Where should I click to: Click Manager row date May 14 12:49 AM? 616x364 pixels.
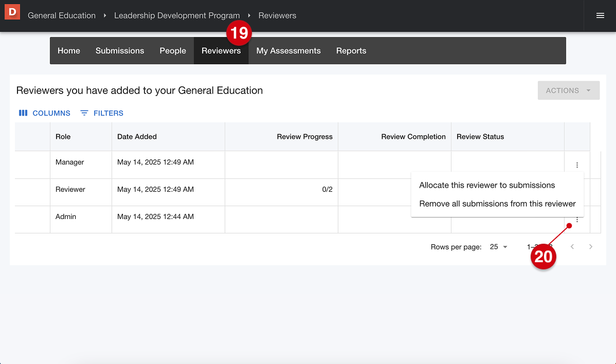point(156,162)
